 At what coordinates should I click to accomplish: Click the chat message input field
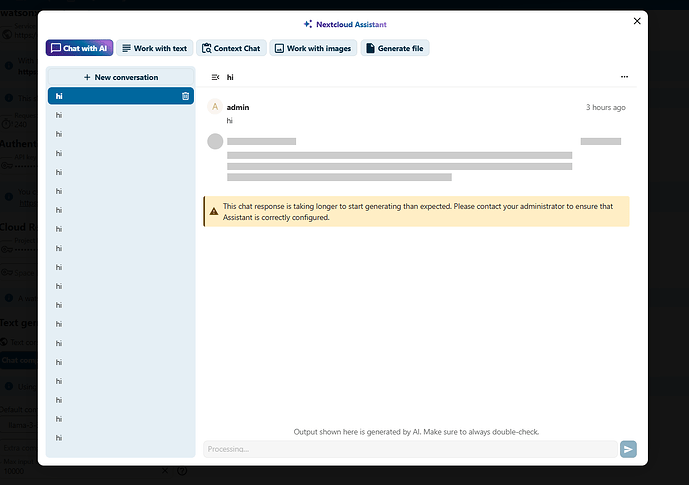click(410, 450)
